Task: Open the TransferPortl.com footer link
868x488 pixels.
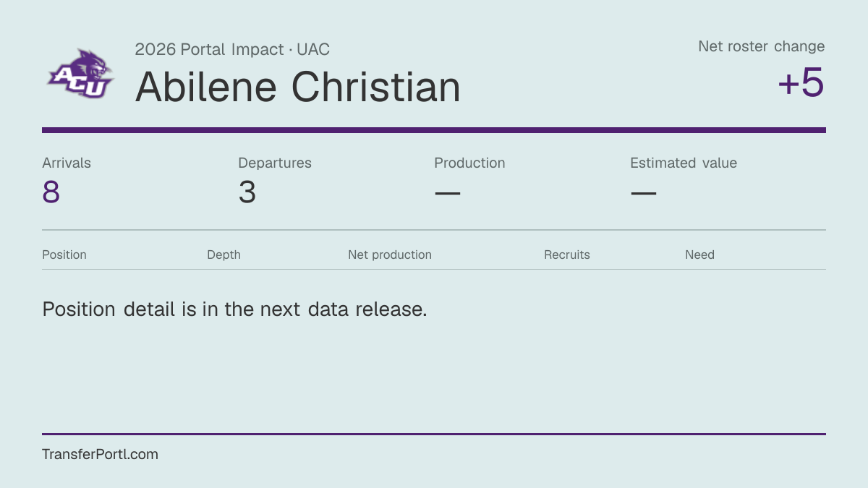Action: coord(100,454)
